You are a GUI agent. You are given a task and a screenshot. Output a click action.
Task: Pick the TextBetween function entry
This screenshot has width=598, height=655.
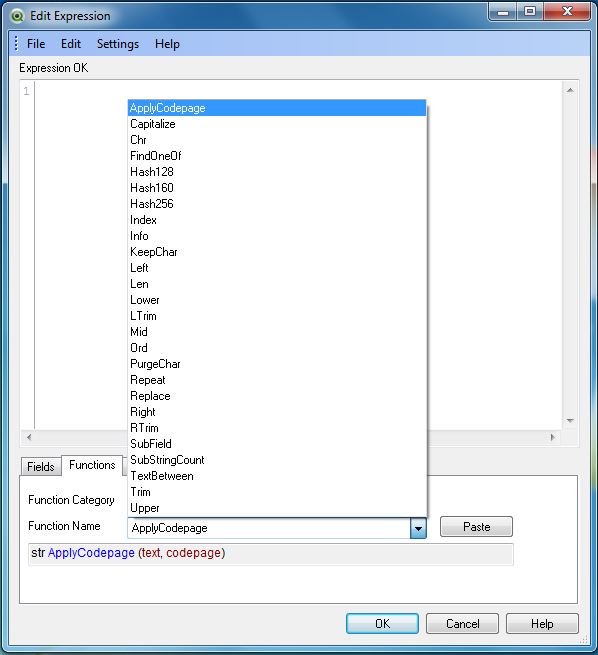(277, 476)
